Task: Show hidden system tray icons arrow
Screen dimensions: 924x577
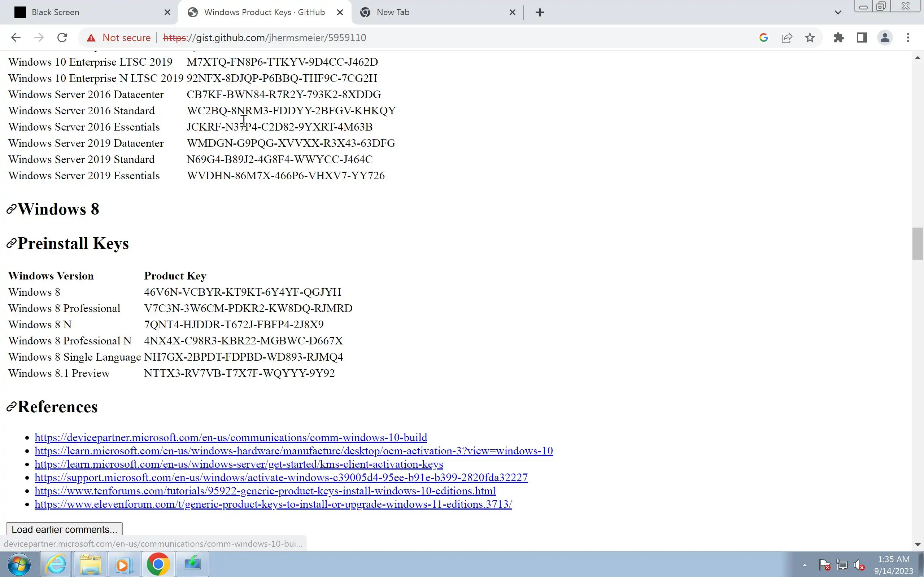Action: tap(805, 565)
